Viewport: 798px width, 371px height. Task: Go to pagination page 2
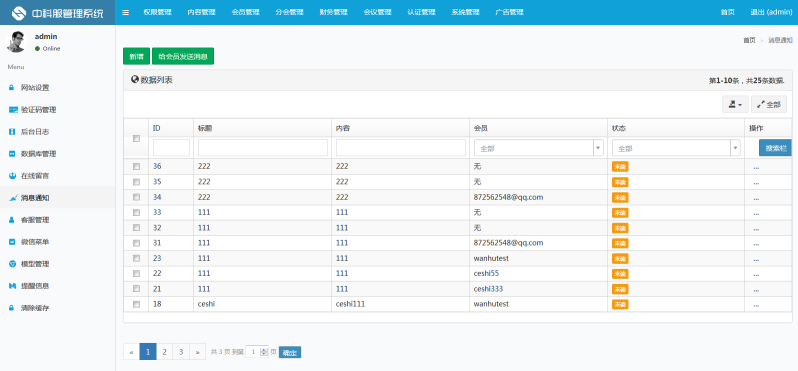point(164,352)
